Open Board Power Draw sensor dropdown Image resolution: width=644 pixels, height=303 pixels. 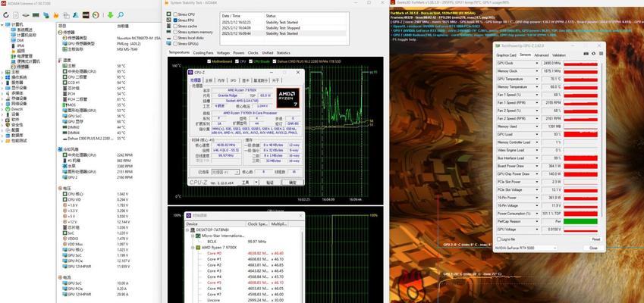[537, 166]
